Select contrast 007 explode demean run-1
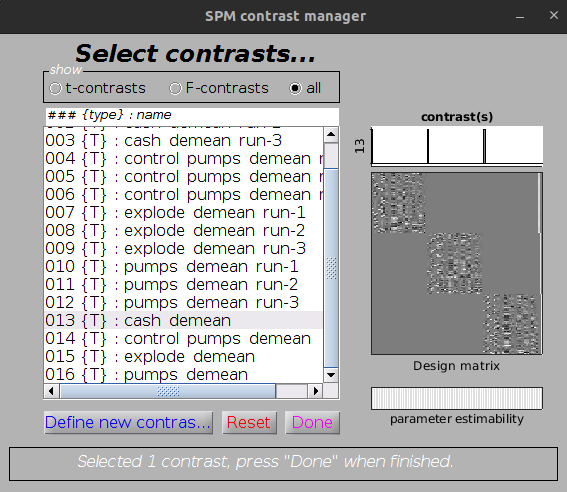The height and width of the screenshot is (492, 567). point(183,213)
